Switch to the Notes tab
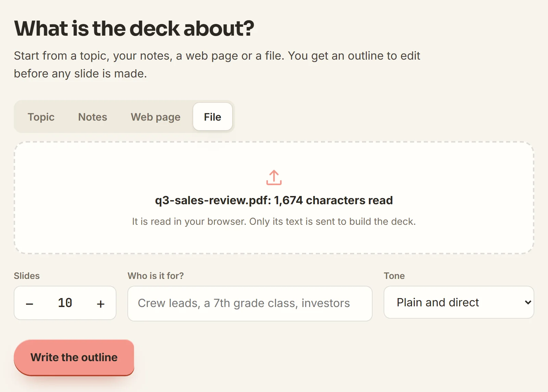 coord(92,117)
